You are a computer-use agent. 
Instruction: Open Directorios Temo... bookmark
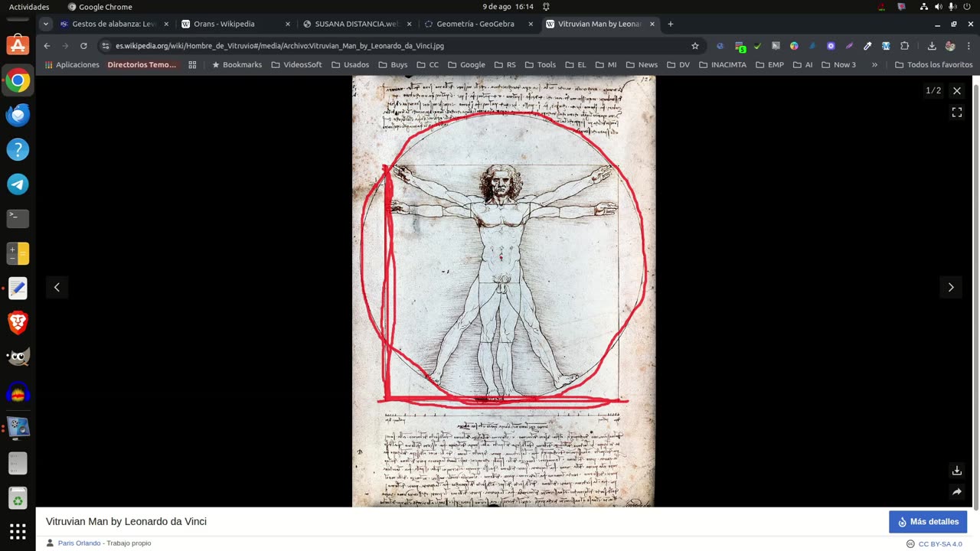(142, 65)
